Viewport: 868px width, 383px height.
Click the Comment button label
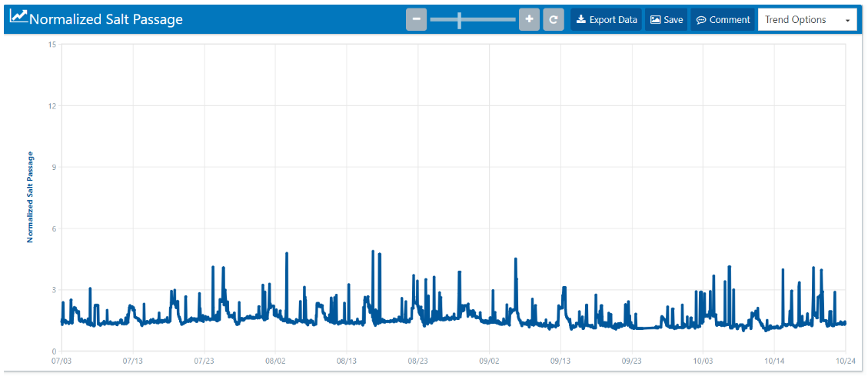pyautogui.click(x=729, y=20)
